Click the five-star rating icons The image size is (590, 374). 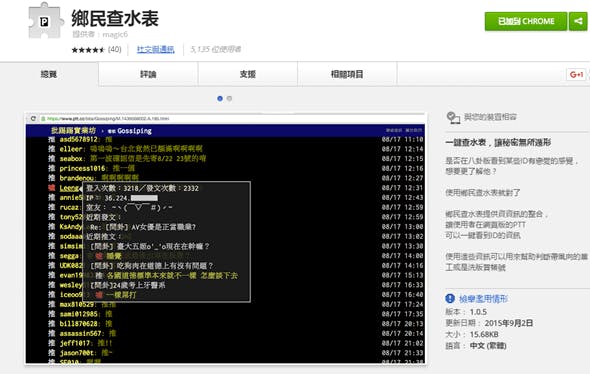[x=88, y=50]
